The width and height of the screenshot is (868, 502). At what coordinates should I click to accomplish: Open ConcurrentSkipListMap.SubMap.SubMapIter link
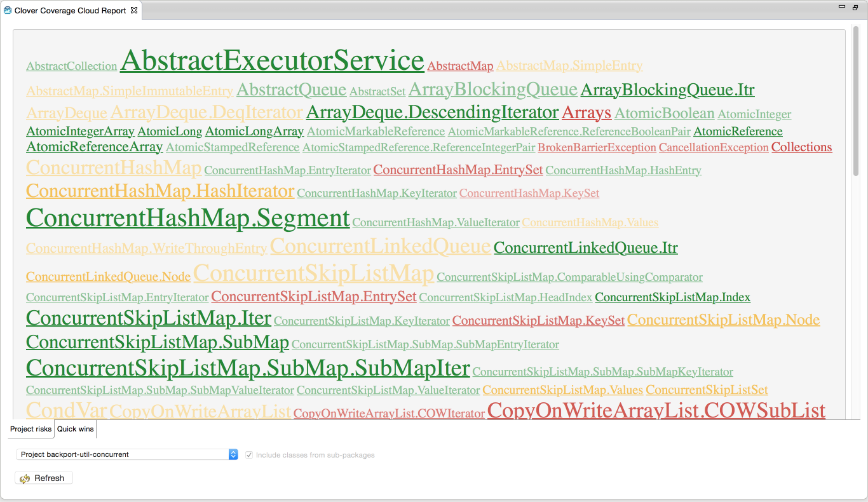pos(248,368)
